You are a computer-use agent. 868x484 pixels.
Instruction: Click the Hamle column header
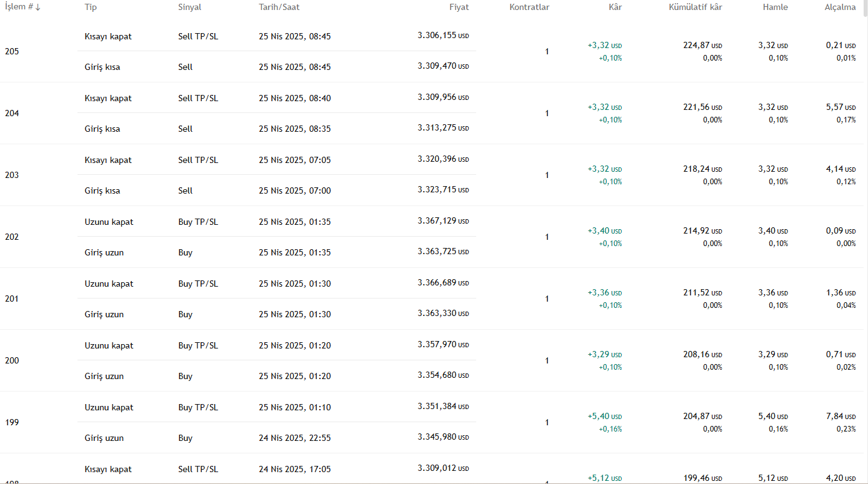(776, 7)
